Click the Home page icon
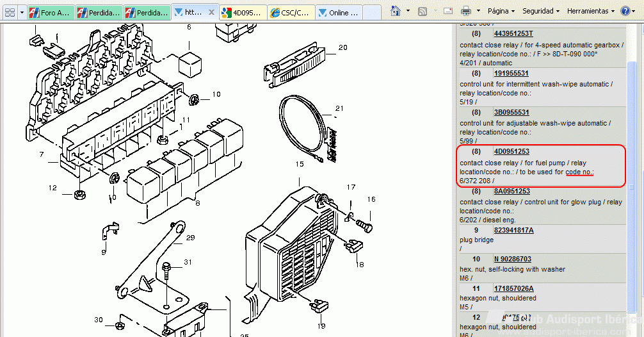644x337 pixels. pos(396,11)
